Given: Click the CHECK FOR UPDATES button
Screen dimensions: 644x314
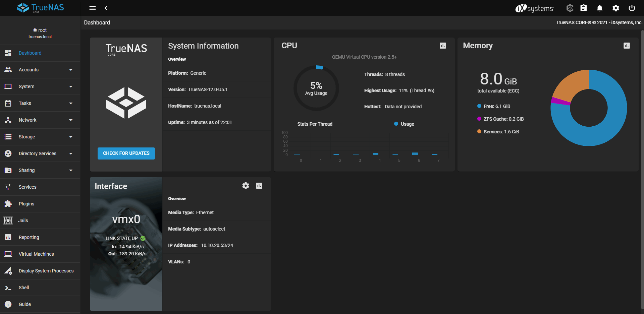Looking at the screenshot, I should click(126, 153).
